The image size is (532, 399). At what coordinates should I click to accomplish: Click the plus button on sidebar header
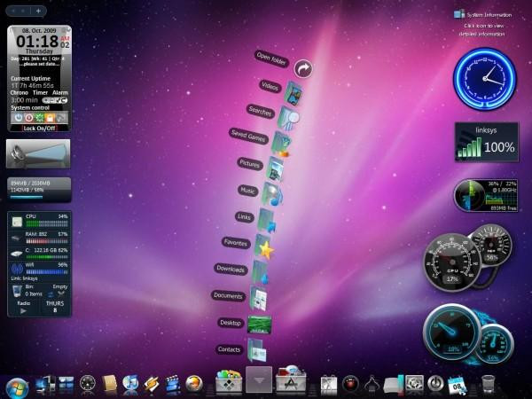pos(38,12)
